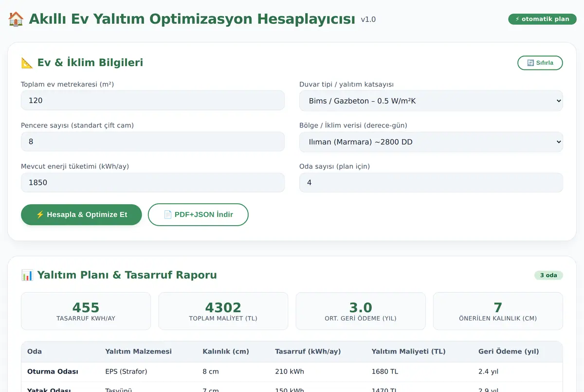The image size is (584, 392).
Task: Click the 4302 Toplam Maliyet card
Action: pyautogui.click(x=223, y=311)
